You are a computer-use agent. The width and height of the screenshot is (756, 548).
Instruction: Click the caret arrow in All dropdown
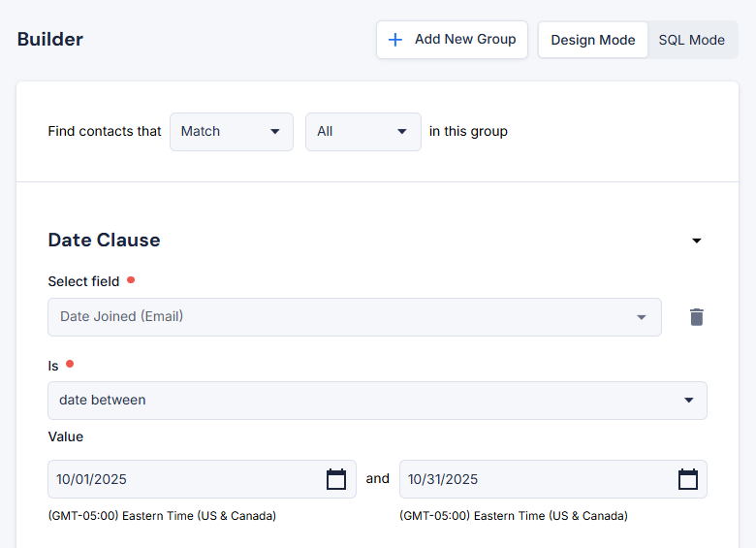(402, 132)
